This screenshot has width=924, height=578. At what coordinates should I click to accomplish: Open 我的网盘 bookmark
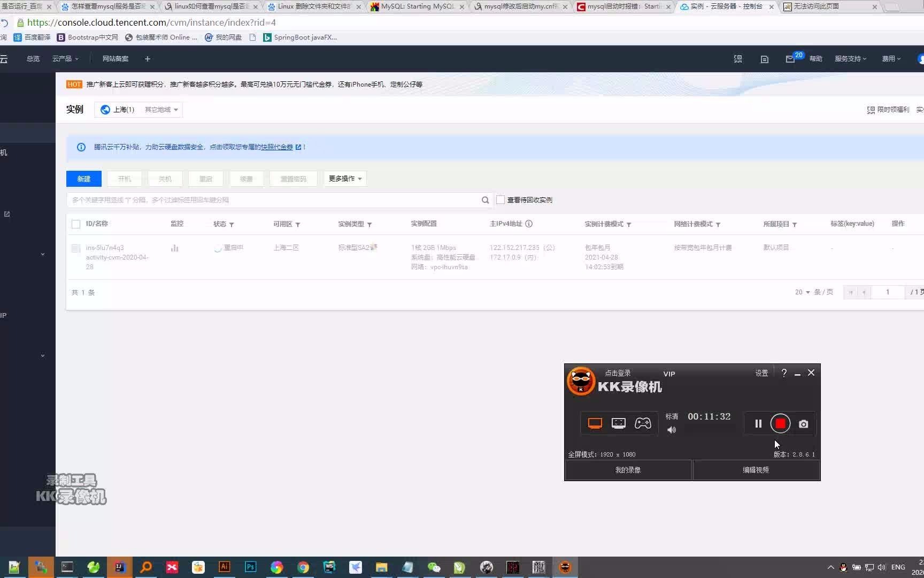coord(223,37)
